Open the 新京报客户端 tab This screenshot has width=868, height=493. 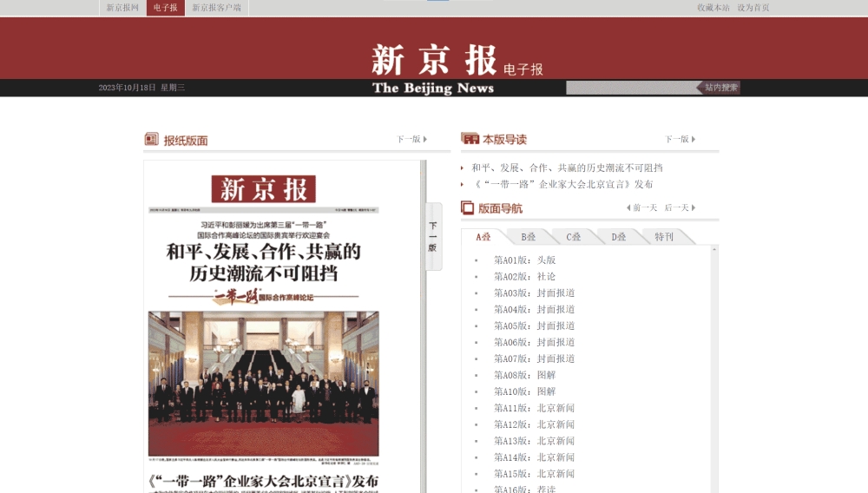(216, 8)
